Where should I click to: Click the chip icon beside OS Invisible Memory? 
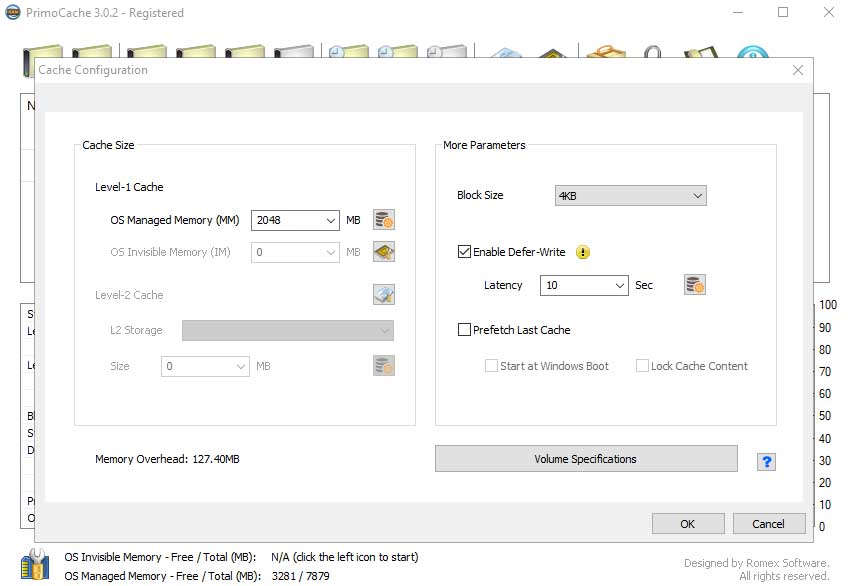coord(384,252)
